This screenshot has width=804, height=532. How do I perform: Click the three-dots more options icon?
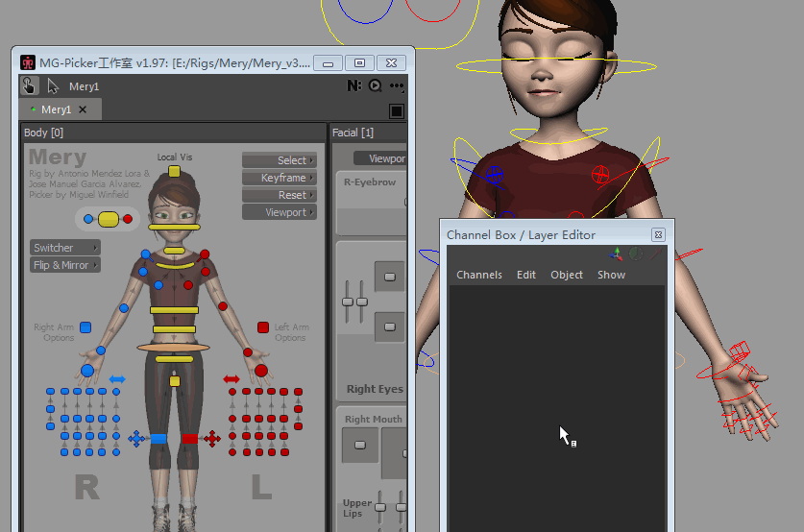coord(397,86)
